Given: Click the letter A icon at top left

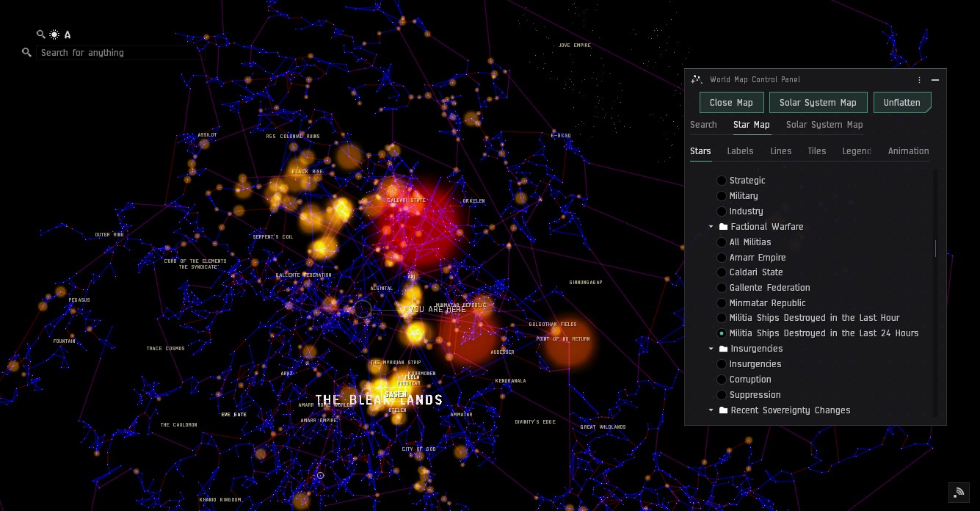Looking at the screenshot, I should 68,35.
